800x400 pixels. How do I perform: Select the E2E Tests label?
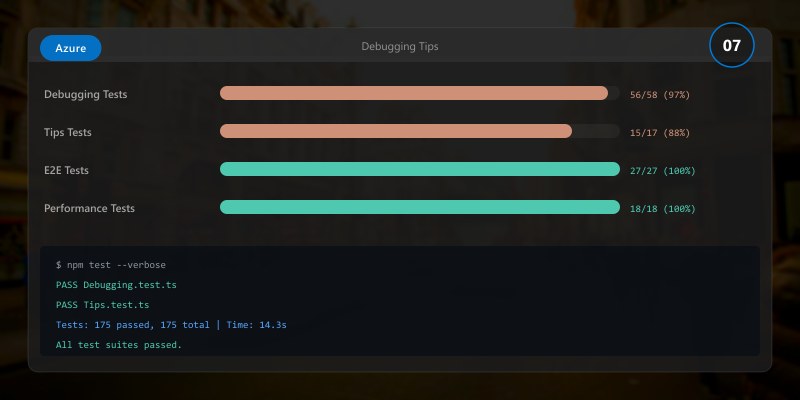[x=66, y=170]
